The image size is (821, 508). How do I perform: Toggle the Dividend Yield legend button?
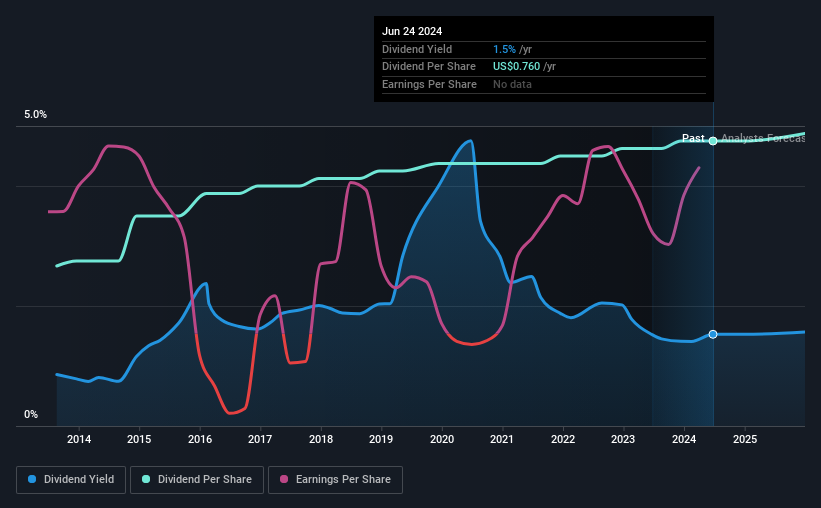click(71, 480)
